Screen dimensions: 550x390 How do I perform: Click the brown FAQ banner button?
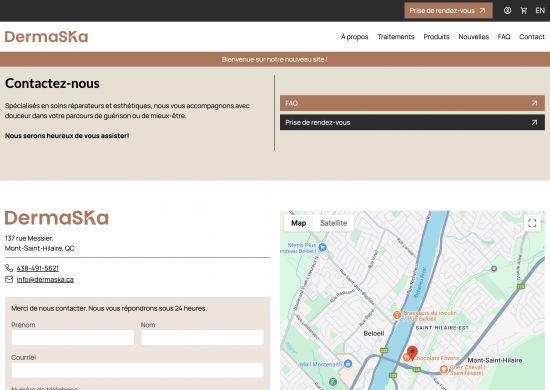(x=412, y=103)
